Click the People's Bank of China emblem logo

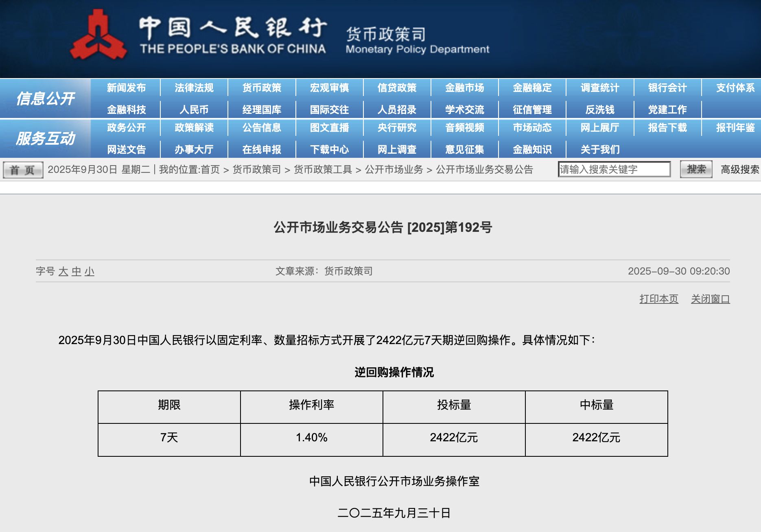98,35
